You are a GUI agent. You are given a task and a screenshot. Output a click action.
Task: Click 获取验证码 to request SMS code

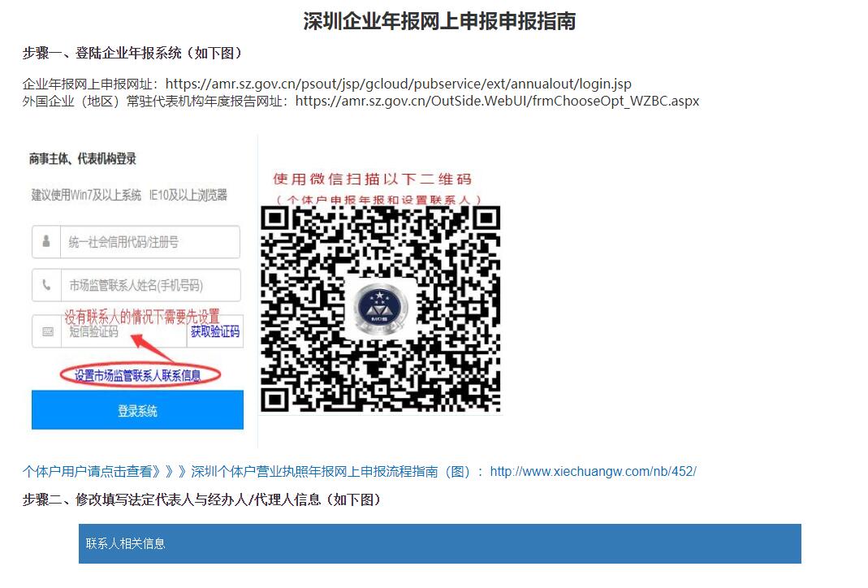[215, 331]
